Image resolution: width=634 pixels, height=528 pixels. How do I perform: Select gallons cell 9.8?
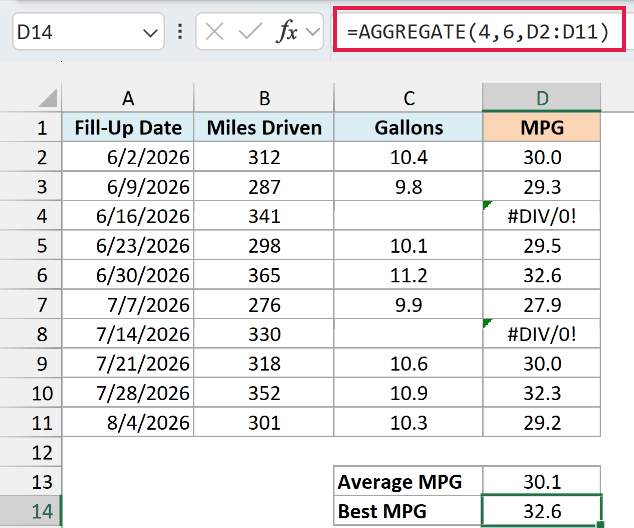click(x=408, y=186)
